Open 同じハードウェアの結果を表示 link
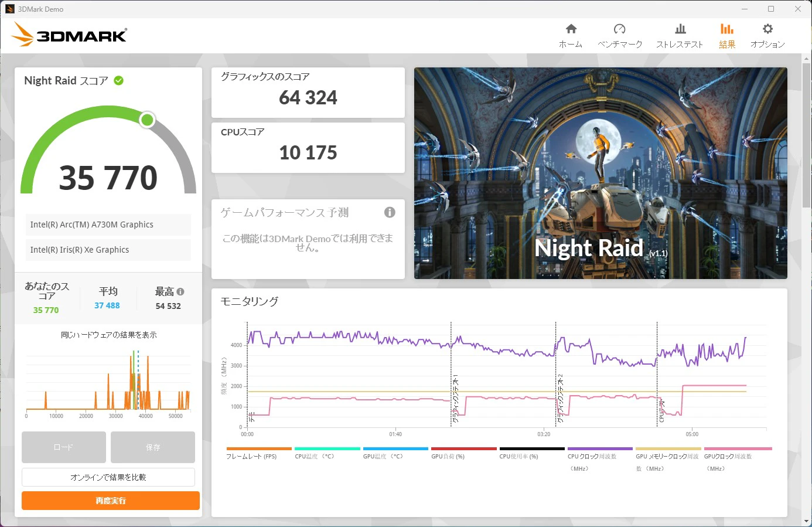Screen dimensions: 812x527 109,335
